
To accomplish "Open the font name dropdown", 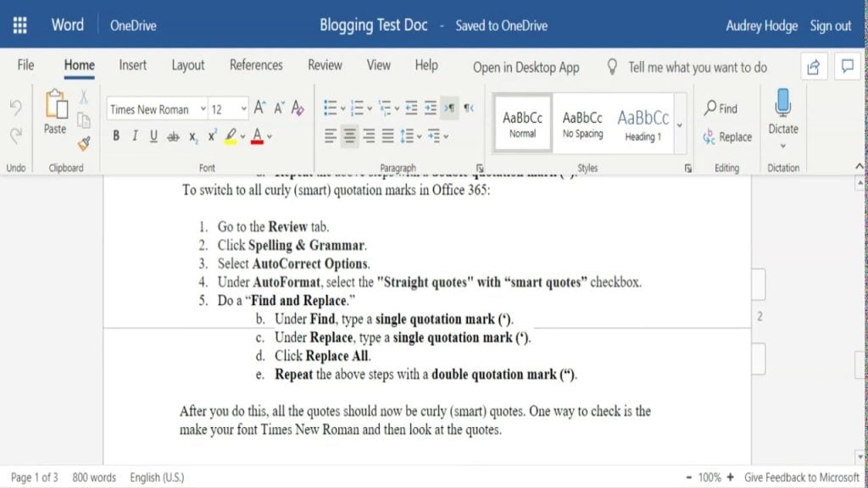I will click(x=203, y=109).
